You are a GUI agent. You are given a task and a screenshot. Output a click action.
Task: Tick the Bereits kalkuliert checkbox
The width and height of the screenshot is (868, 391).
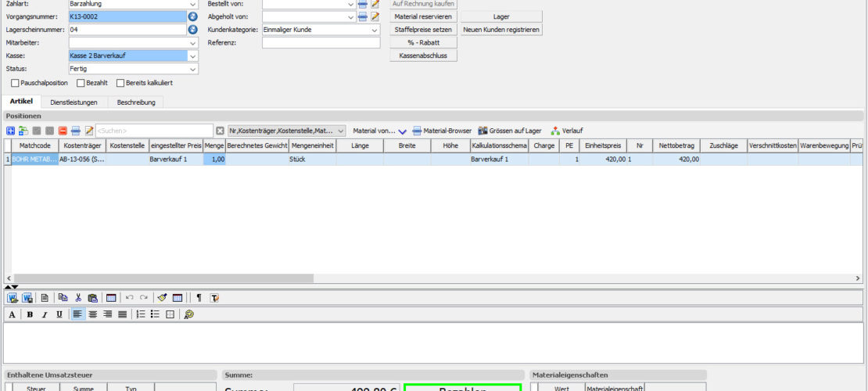(x=120, y=83)
